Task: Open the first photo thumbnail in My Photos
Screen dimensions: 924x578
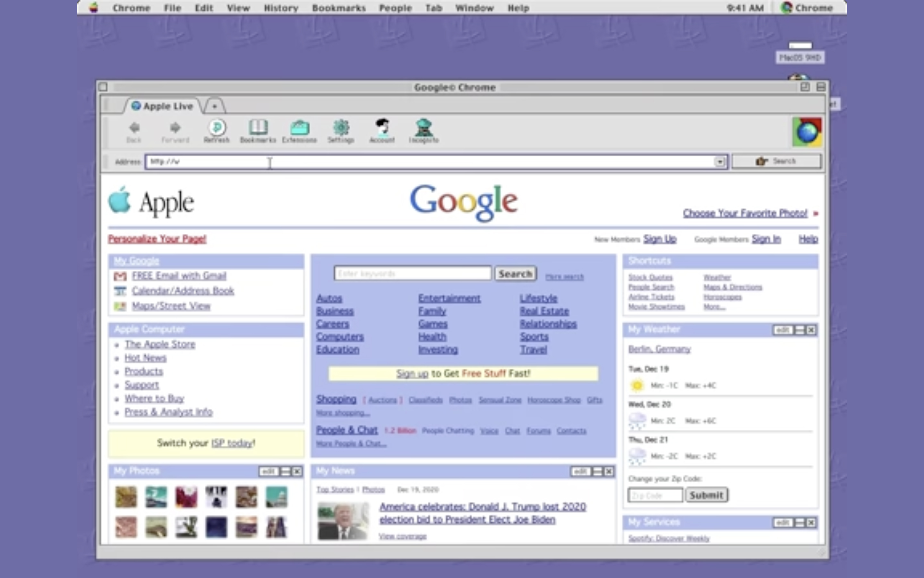Action: coord(126,497)
